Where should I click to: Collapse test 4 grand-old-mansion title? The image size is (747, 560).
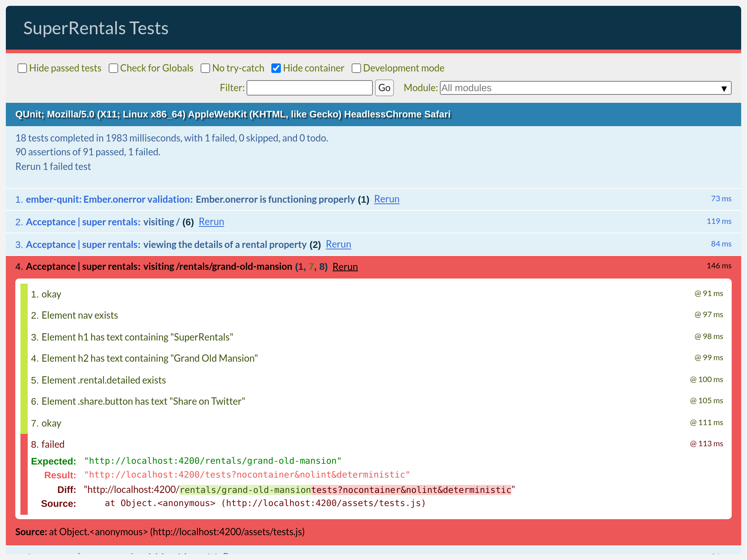(x=217, y=267)
